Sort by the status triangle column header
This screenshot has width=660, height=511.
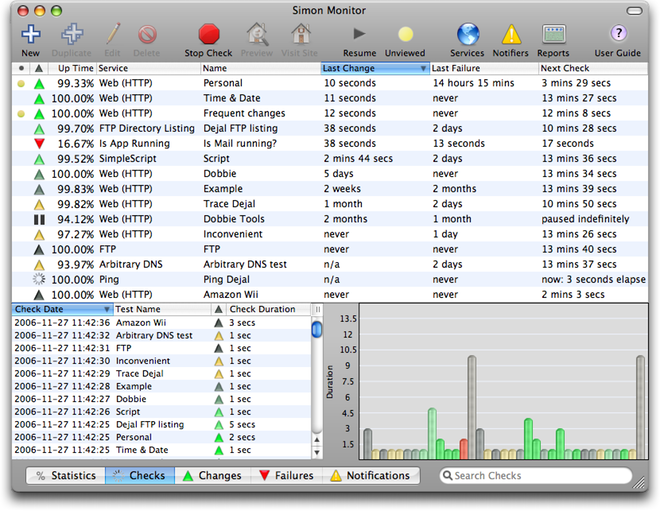pyautogui.click(x=39, y=68)
